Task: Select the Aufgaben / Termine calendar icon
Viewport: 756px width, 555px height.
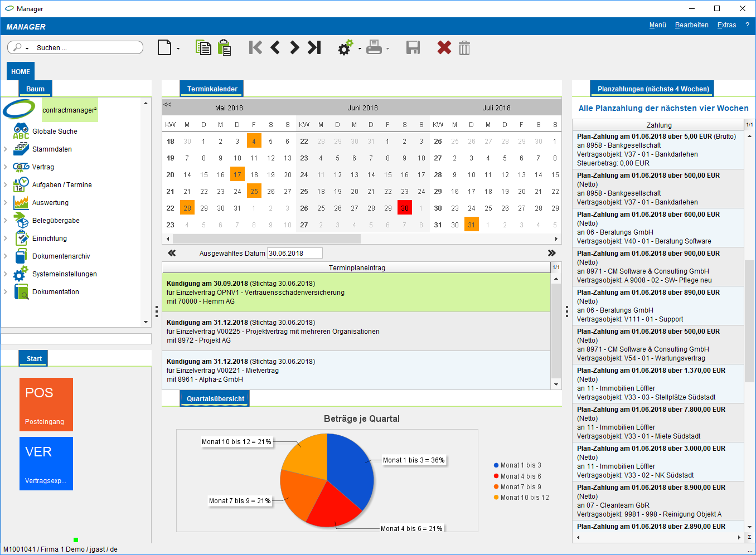Action: click(21, 184)
